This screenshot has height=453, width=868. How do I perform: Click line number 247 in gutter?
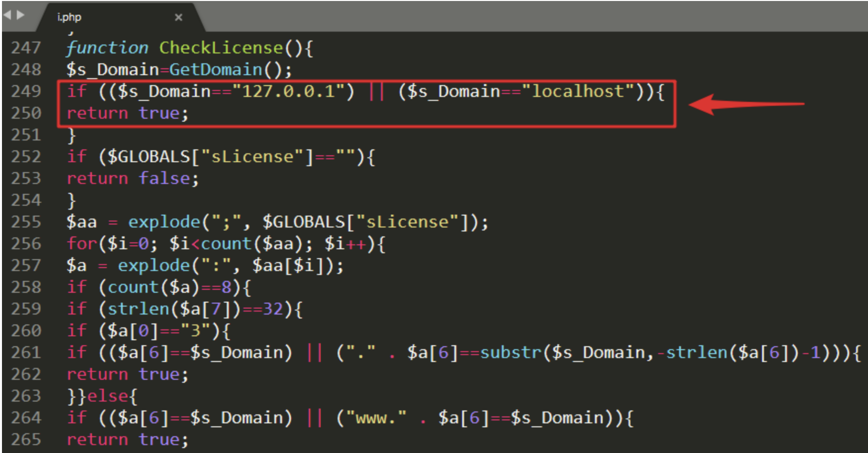[x=26, y=48]
